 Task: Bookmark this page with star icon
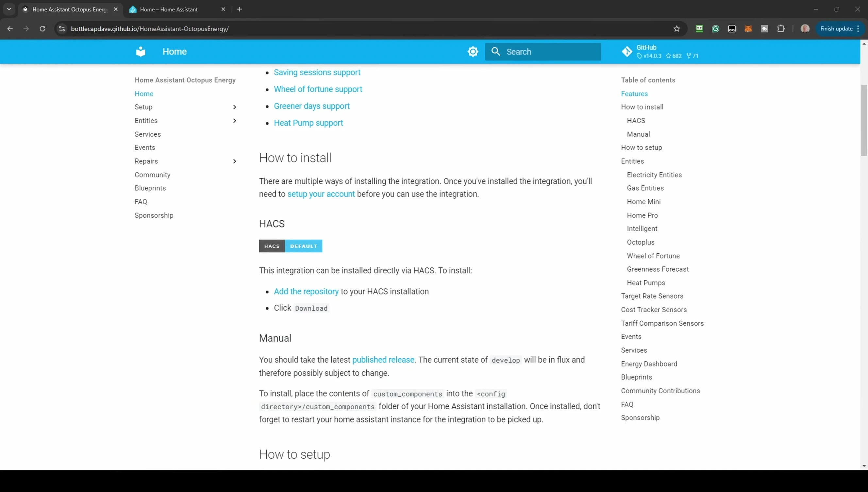click(676, 29)
